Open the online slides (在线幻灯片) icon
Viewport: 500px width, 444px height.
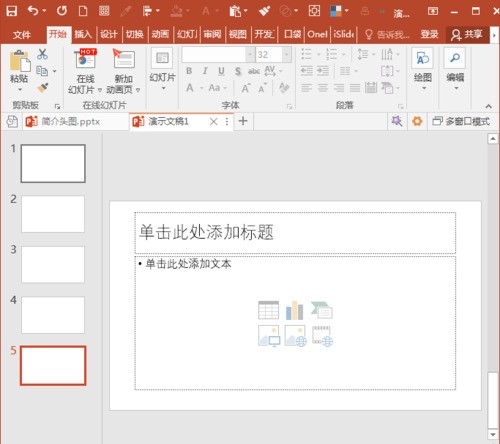[86, 59]
